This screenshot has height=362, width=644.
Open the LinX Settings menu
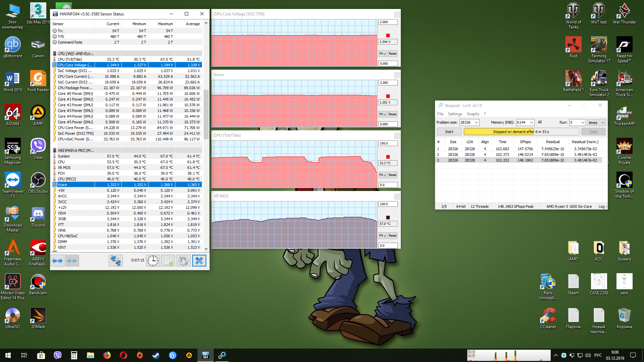click(x=455, y=114)
